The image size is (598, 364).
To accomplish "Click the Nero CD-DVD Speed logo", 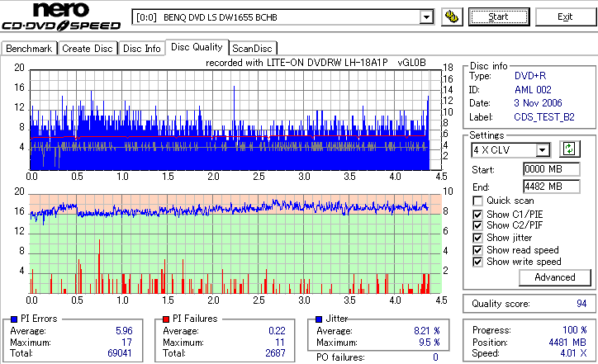I will pyautogui.click(x=61, y=17).
